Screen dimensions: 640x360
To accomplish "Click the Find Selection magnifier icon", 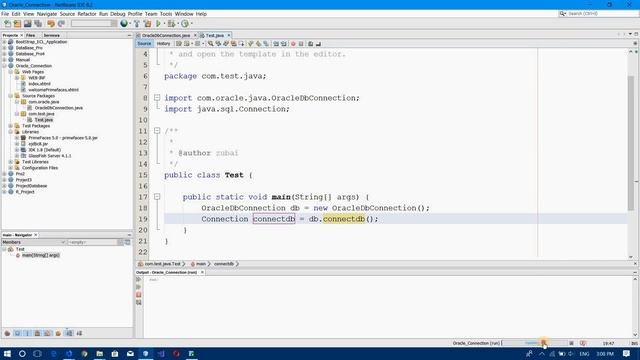I will [211, 44].
